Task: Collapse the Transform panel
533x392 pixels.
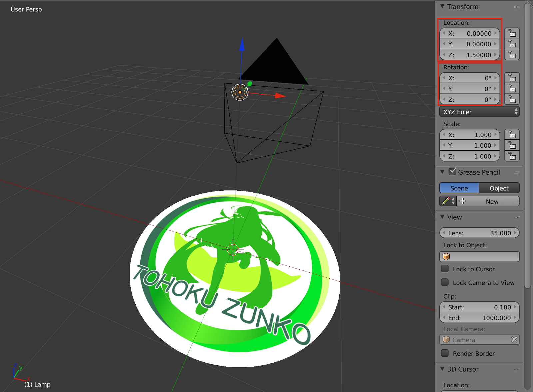Action: coord(442,6)
